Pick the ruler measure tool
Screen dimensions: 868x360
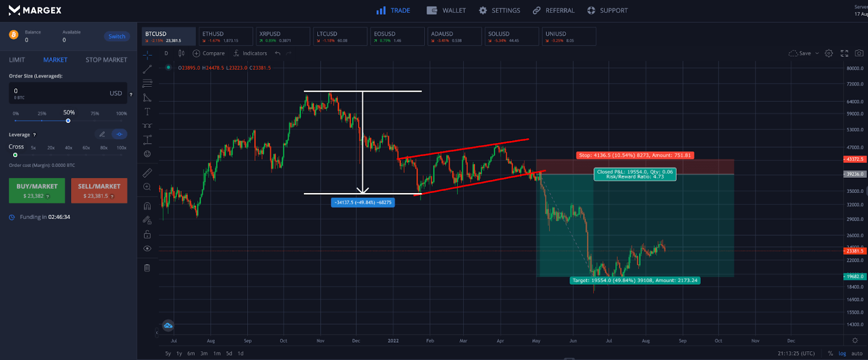(x=147, y=173)
